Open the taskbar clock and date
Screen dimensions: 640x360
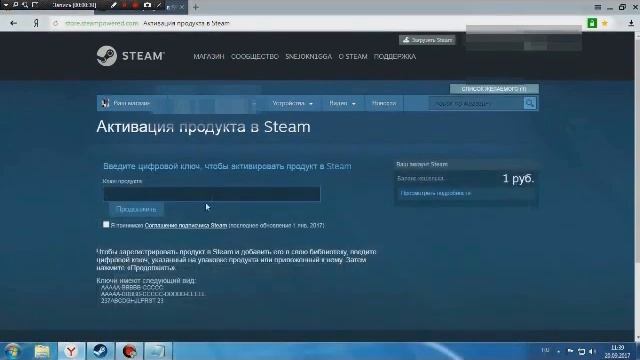click(x=617, y=351)
